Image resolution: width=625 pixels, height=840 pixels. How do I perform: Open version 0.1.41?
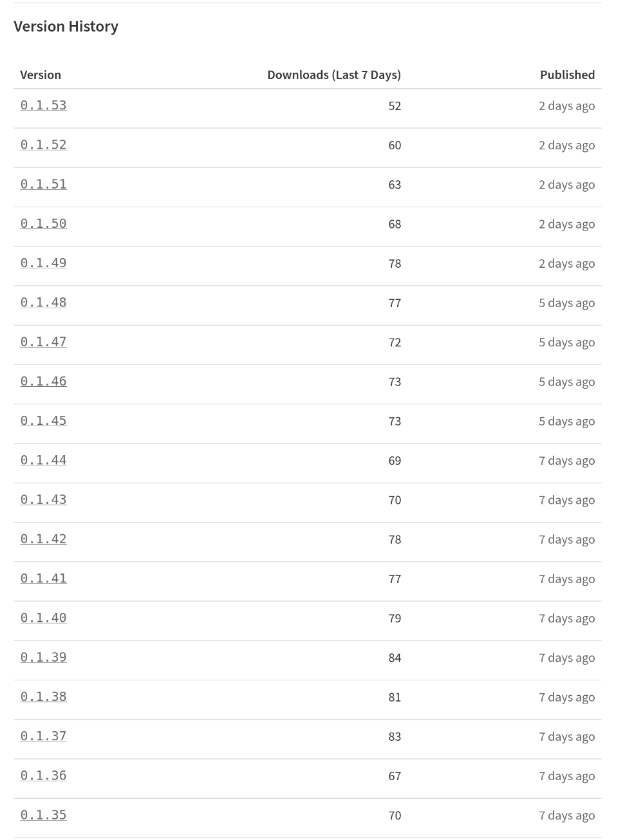pyautogui.click(x=43, y=578)
